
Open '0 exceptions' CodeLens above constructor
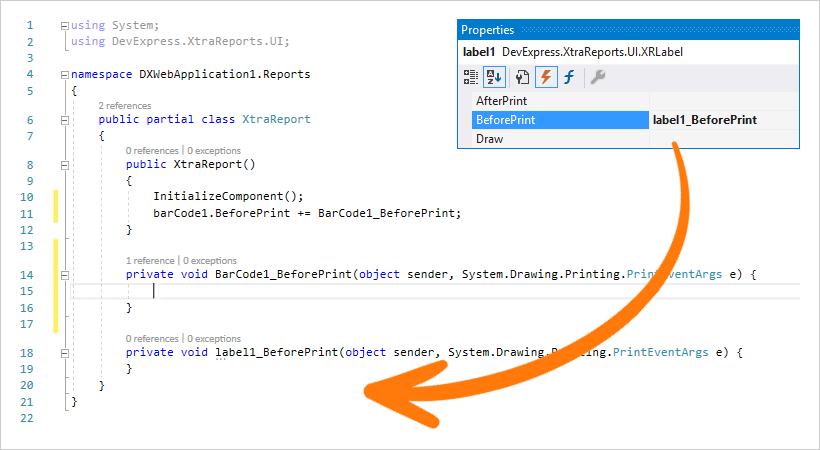click(214, 151)
